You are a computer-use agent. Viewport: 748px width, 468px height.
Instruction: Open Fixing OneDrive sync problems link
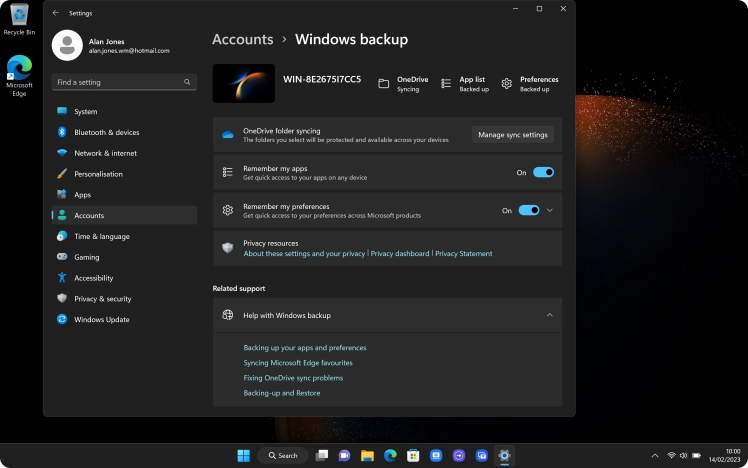(x=293, y=378)
